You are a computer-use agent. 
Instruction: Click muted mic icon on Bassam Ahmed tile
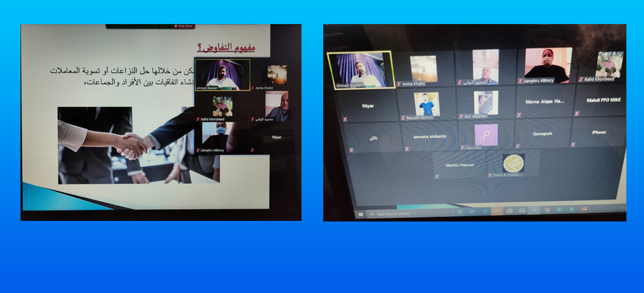coord(403,118)
